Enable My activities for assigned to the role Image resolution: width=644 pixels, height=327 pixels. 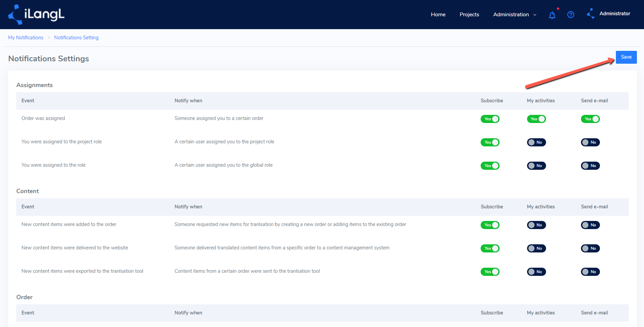point(536,166)
